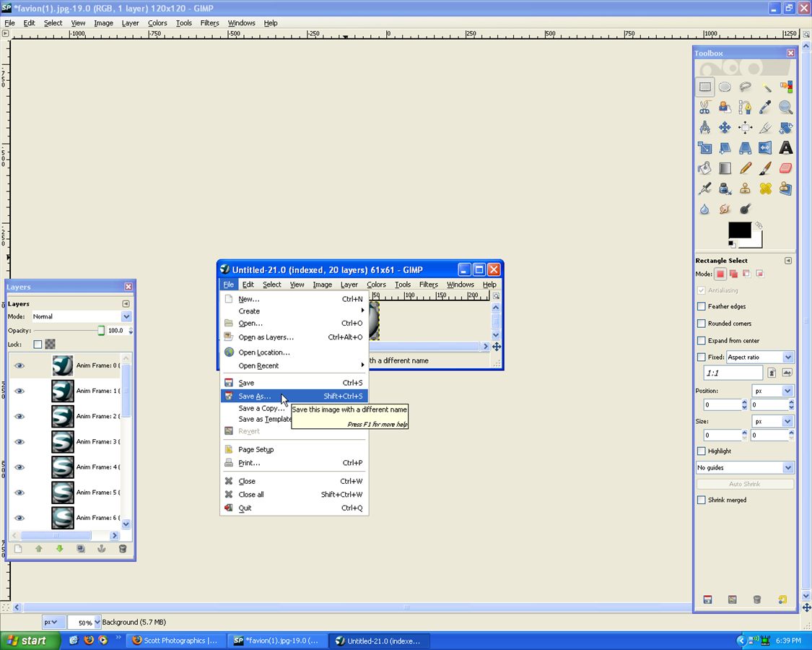
Task: Toggle the Fixed aspect ratio checkbox
Action: (701, 357)
